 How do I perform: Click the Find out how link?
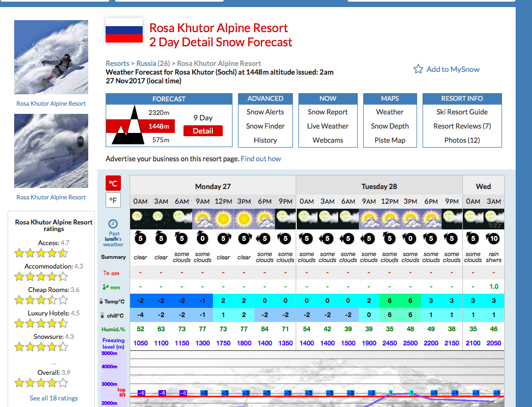coord(261,159)
